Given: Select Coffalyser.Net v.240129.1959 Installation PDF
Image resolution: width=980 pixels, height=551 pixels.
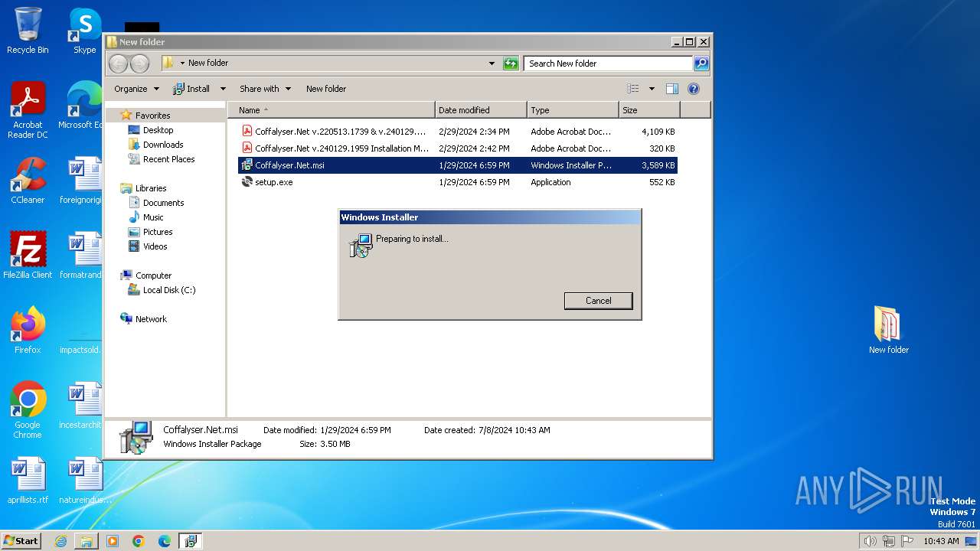Looking at the screenshot, I should pos(457,148).
